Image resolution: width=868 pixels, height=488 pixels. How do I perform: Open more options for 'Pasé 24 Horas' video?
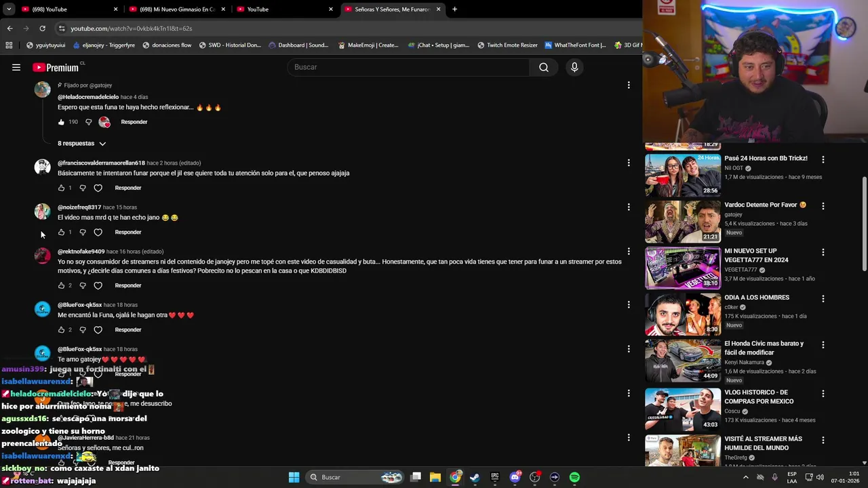(823, 159)
